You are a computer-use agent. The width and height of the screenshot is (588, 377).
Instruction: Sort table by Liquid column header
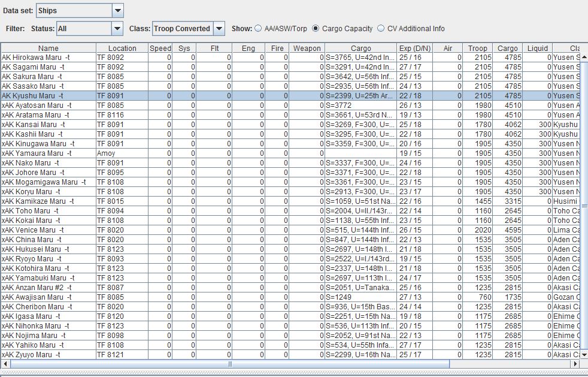pyautogui.click(x=537, y=48)
